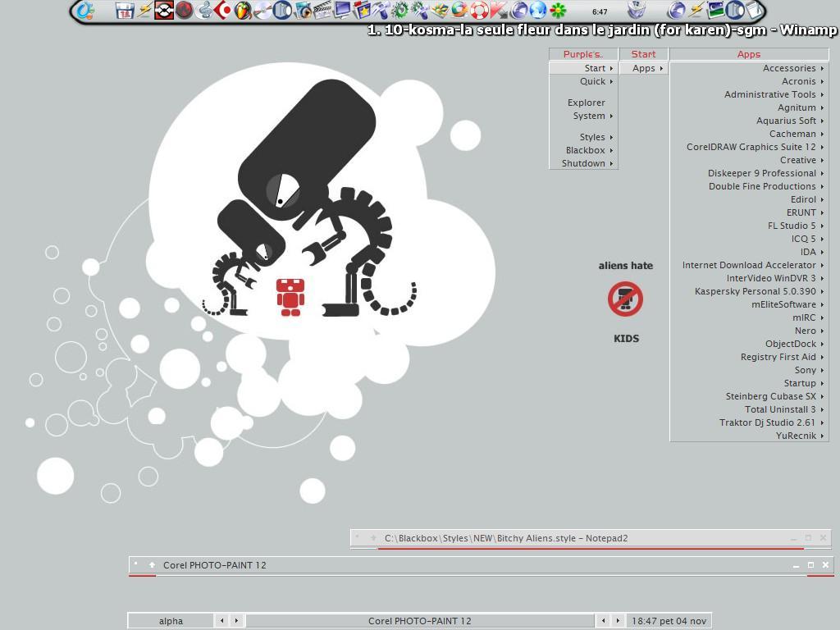
Task: Expand CorelDRAW Graphics Suite 12 arrow
Action: tap(822, 148)
